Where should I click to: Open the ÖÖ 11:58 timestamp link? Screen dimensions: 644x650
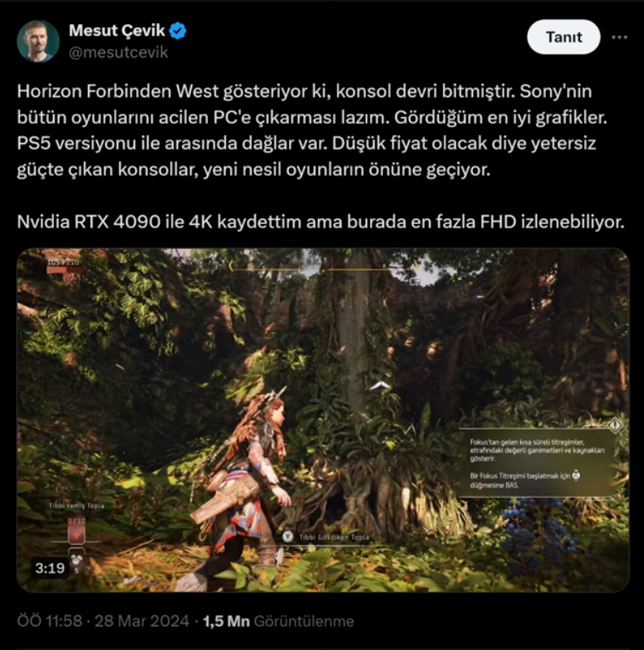[x=50, y=621]
